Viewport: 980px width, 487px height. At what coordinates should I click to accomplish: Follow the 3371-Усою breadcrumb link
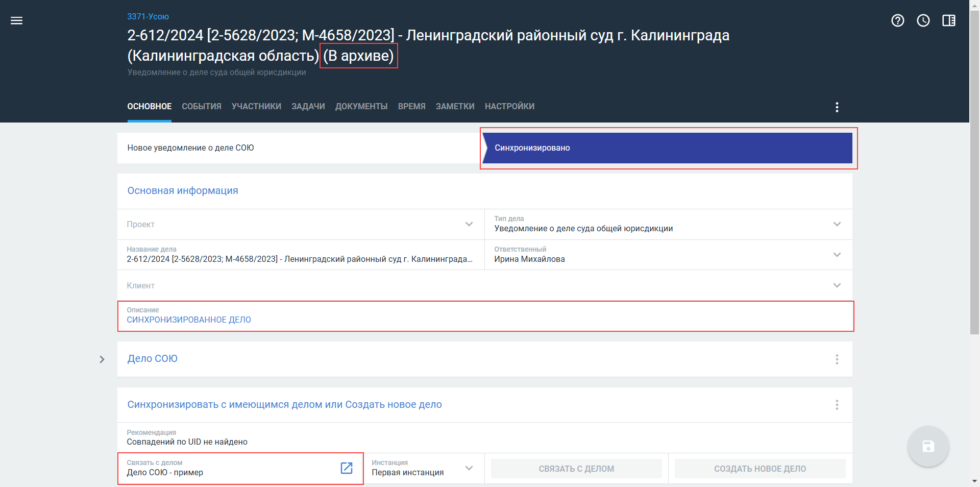pos(148,16)
